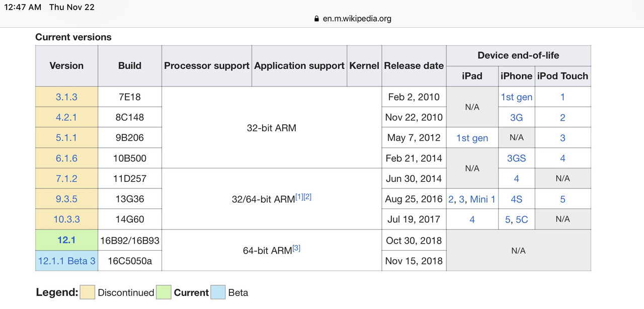Open the 7.1.2 version link
Image resolution: width=644 pixels, height=309 pixels.
tap(66, 178)
